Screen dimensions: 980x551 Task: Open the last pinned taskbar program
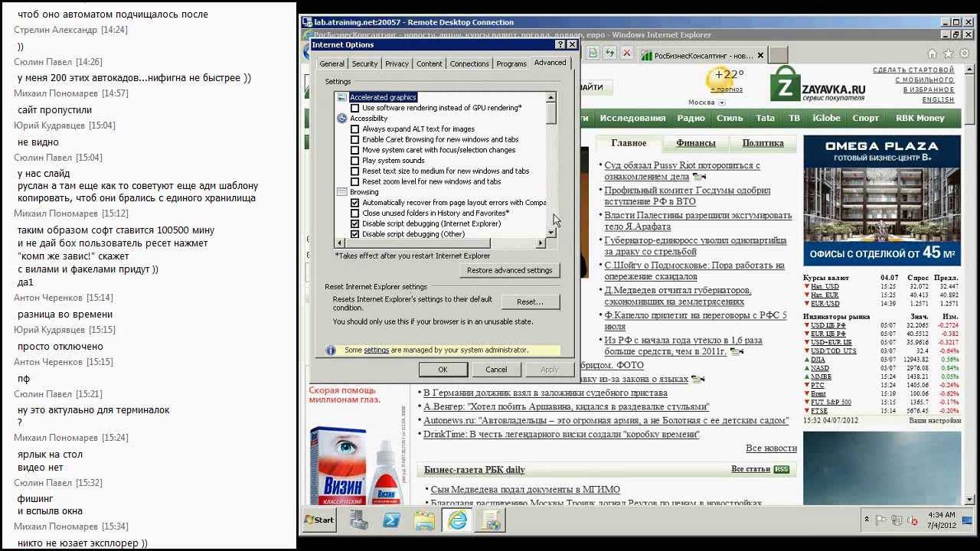489,520
